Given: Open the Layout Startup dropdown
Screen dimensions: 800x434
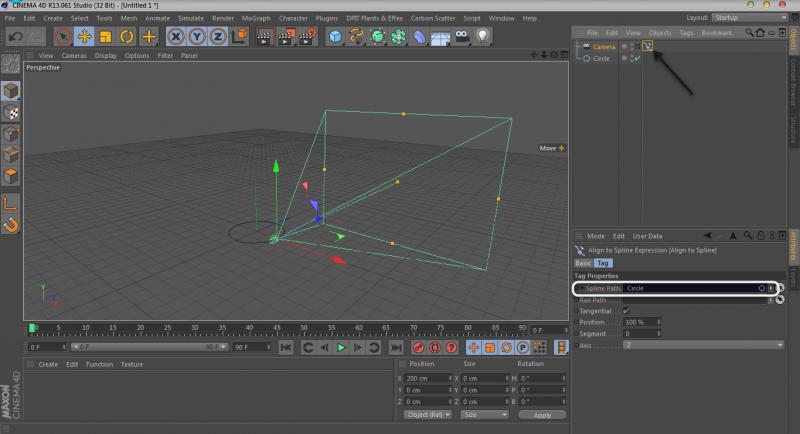Looking at the screenshot, I should [x=751, y=18].
